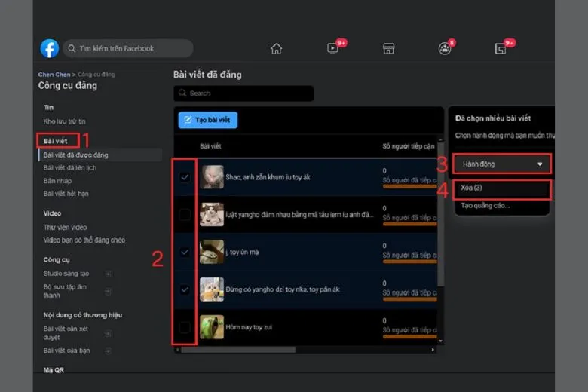This screenshot has height=392, width=588.
Task: Click the Bài viết column header
Action: point(210,146)
